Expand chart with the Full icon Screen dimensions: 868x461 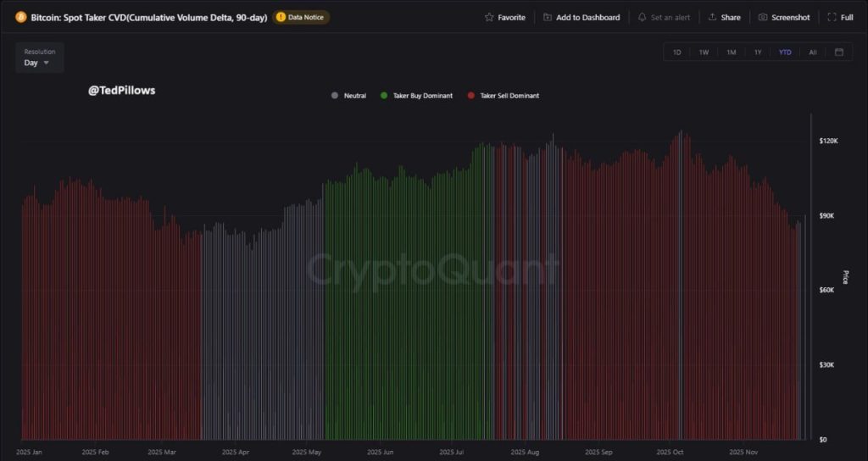pyautogui.click(x=832, y=17)
